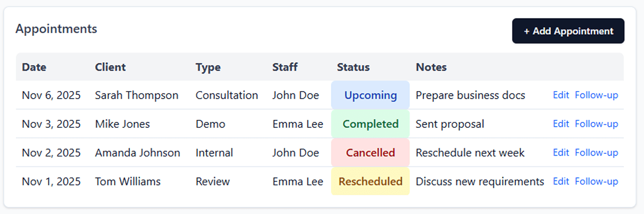Image resolution: width=644 pixels, height=214 pixels.
Task: Edit Mike Jones's Demo appointment
Action: [561, 124]
